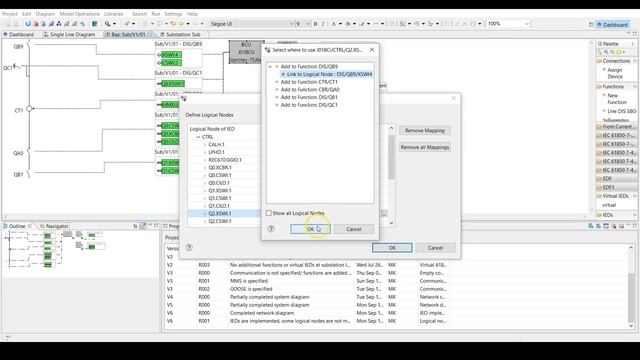Click Remove all Mappings button
Viewport: 640px width, 360px height.
[425, 147]
